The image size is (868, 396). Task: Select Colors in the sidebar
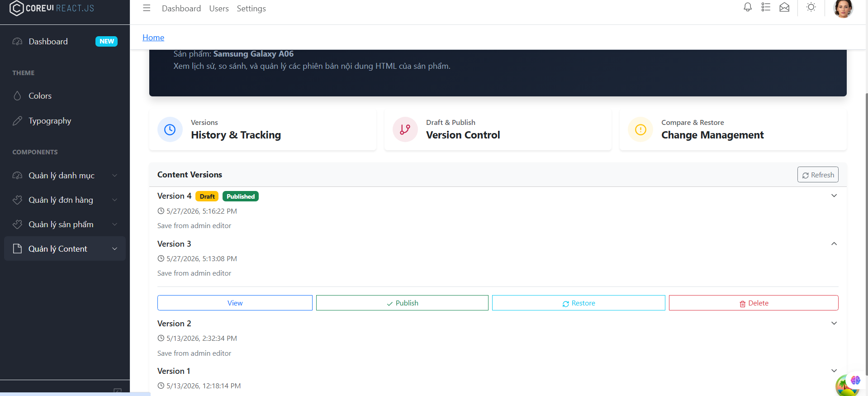[x=65, y=96]
